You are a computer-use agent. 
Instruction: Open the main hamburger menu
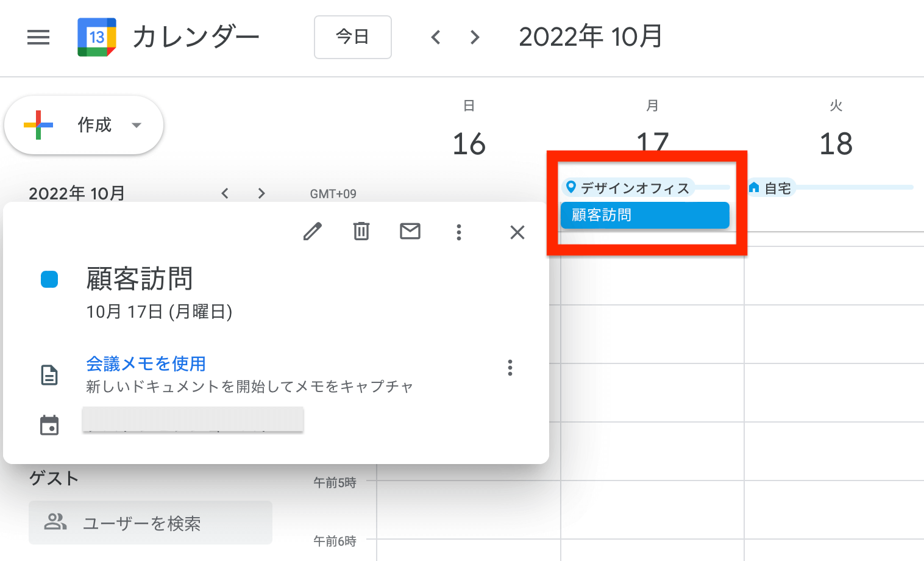tap(38, 37)
